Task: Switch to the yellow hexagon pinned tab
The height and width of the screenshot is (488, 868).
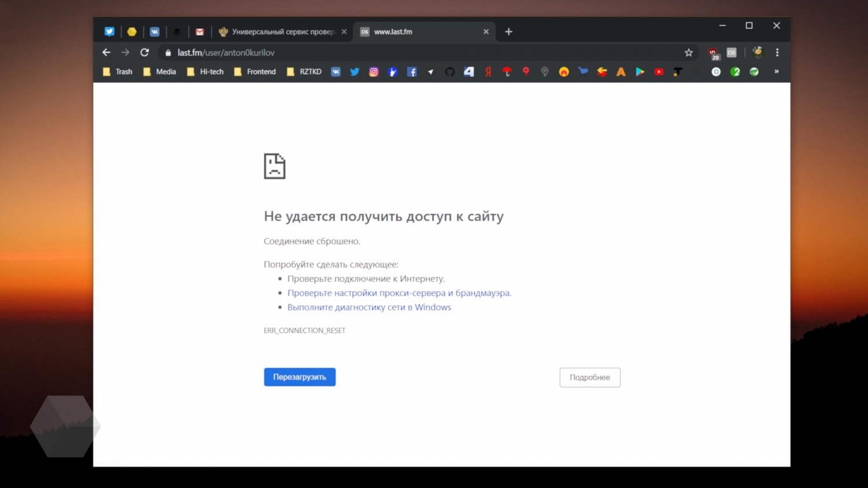Action: (132, 32)
